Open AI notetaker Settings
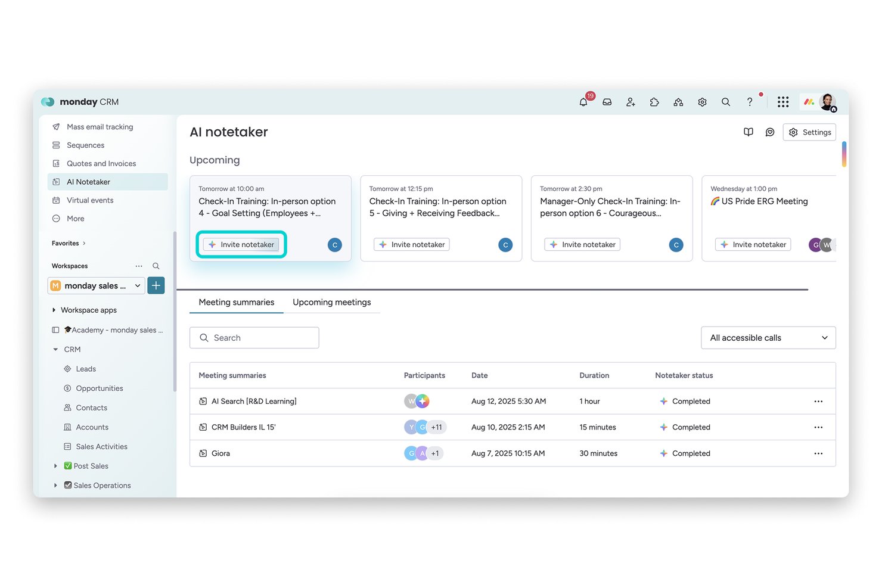 [x=809, y=132]
